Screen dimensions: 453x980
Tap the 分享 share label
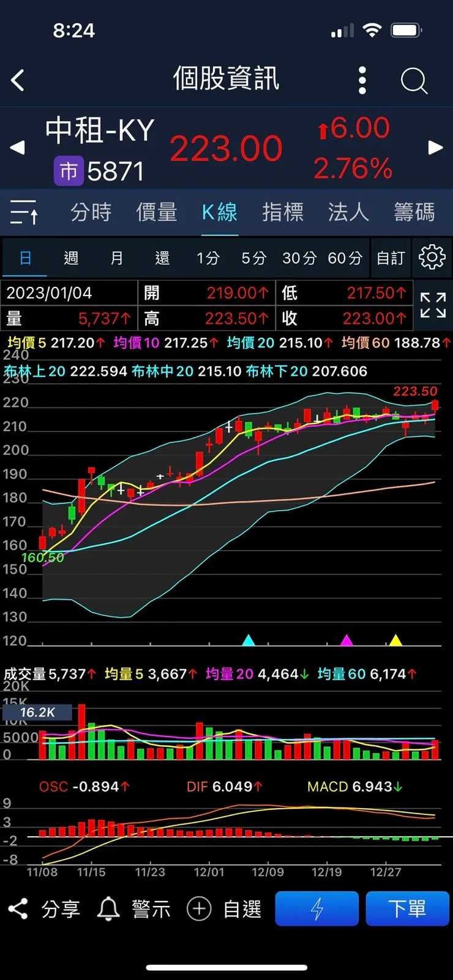(x=61, y=909)
